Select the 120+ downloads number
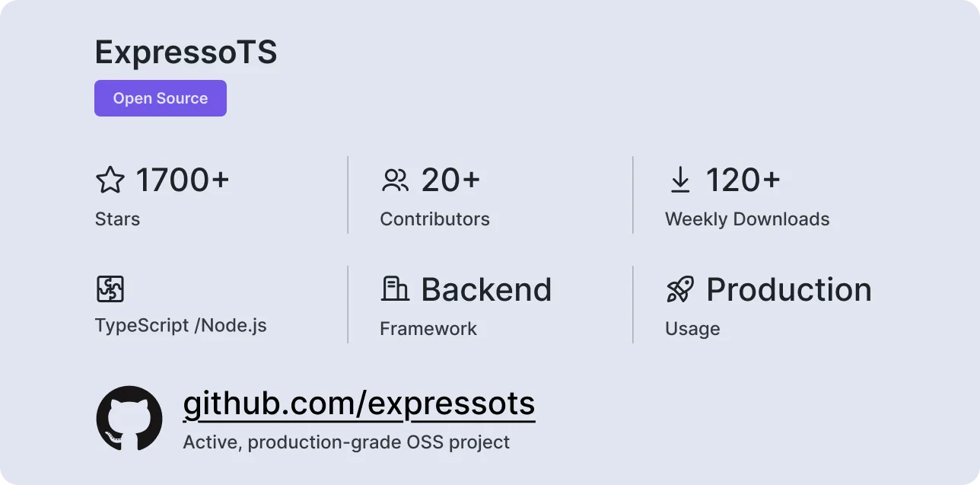The height and width of the screenshot is (485, 980). click(743, 180)
